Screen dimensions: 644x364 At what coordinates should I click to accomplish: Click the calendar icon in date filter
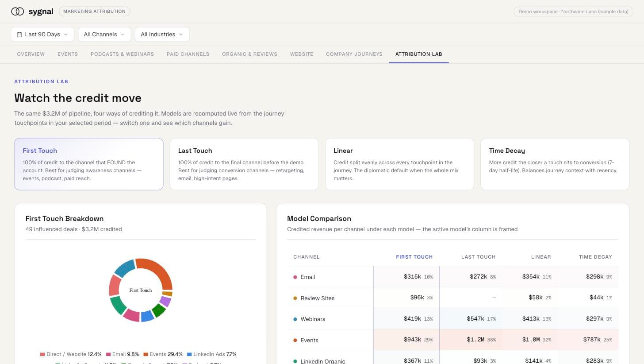point(19,35)
